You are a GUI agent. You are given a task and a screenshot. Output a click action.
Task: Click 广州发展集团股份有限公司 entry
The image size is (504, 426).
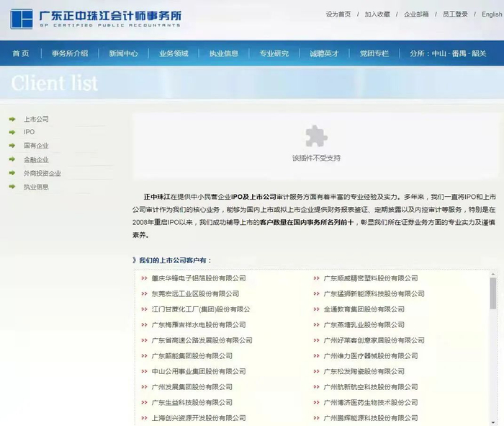[192, 387]
